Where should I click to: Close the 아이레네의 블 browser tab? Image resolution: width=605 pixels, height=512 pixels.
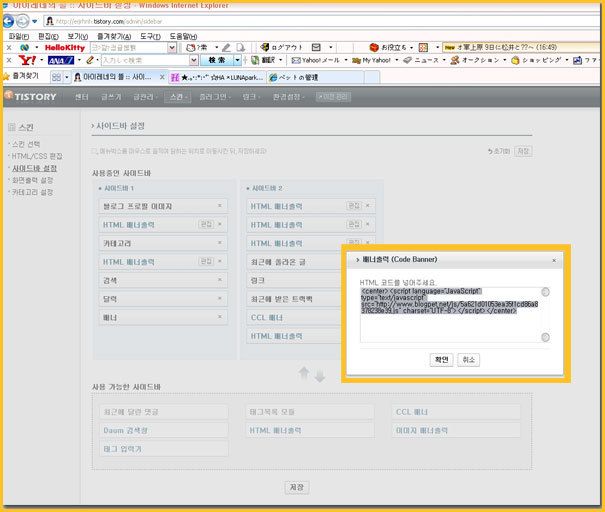[162, 77]
